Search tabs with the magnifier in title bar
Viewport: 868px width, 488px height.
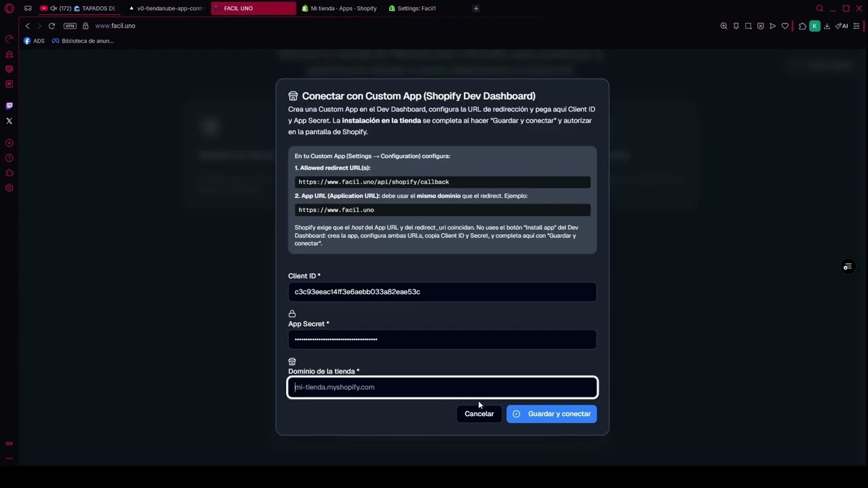click(819, 8)
